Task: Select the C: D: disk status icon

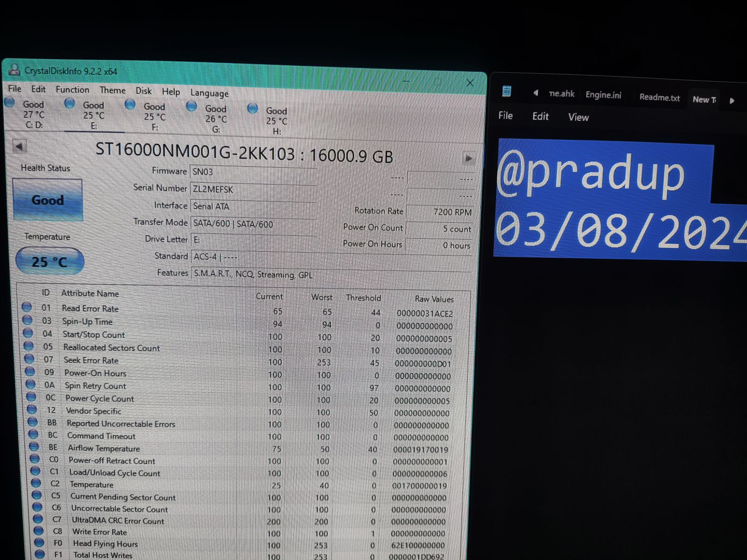Action: pyautogui.click(x=9, y=103)
